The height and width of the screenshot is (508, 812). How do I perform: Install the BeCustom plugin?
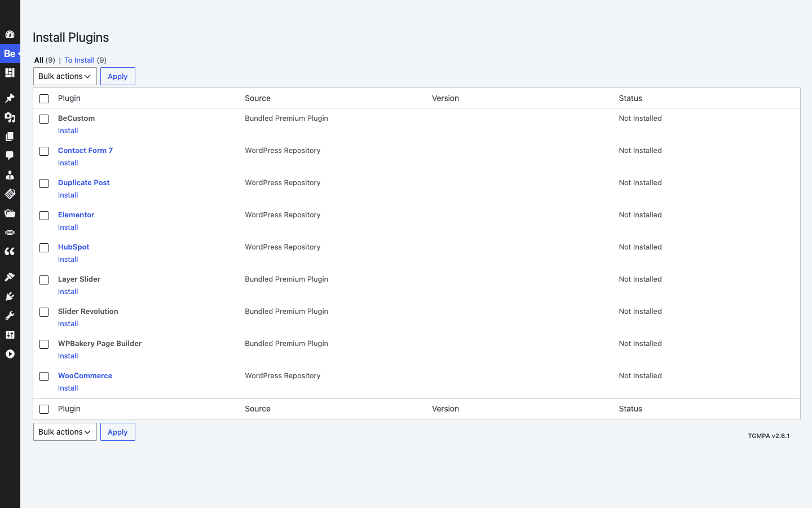click(68, 130)
